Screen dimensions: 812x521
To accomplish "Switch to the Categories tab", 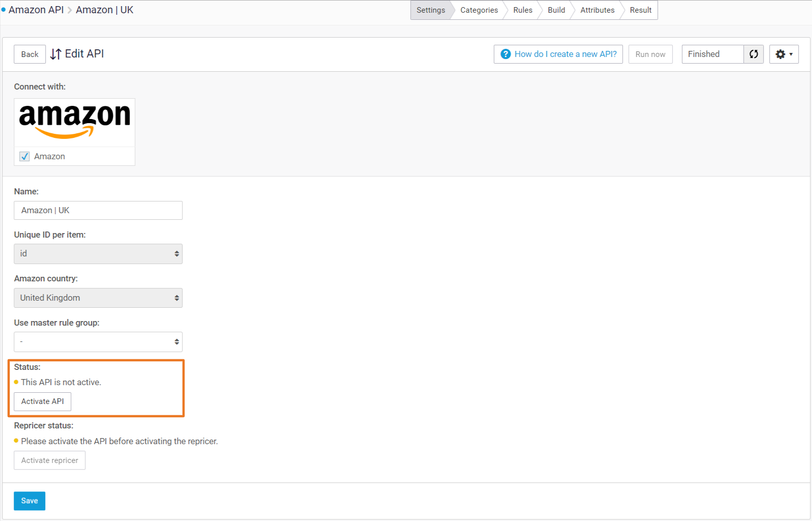I will [479, 10].
